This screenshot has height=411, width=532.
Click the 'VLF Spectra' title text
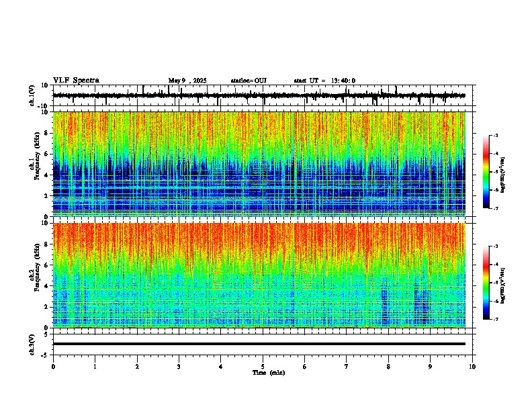tap(76, 81)
